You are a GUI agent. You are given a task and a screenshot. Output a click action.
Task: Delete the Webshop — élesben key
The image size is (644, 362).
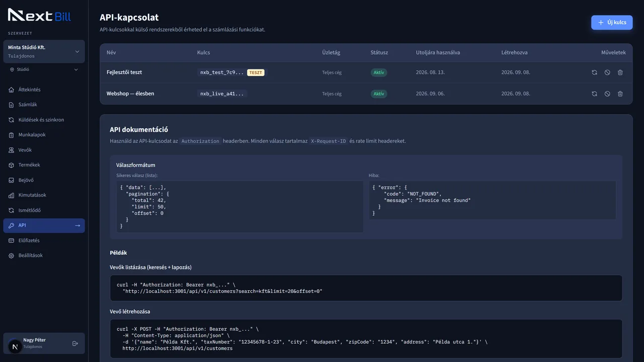pos(620,94)
